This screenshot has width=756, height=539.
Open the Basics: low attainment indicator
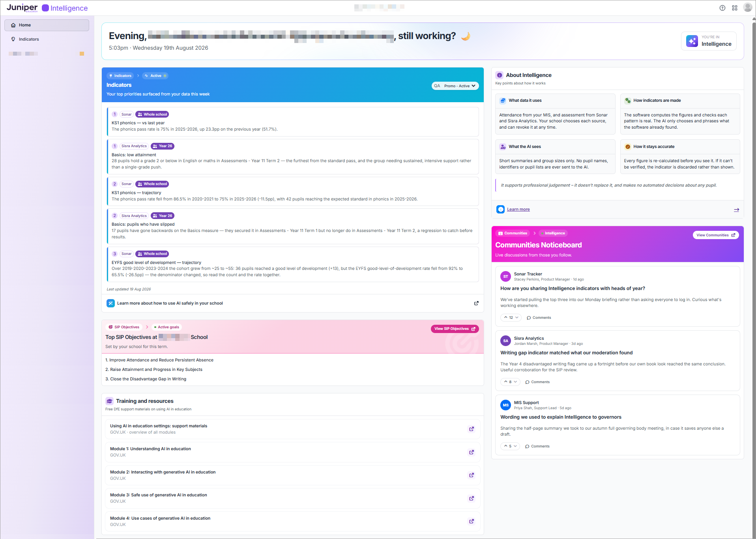click(293, 157)
